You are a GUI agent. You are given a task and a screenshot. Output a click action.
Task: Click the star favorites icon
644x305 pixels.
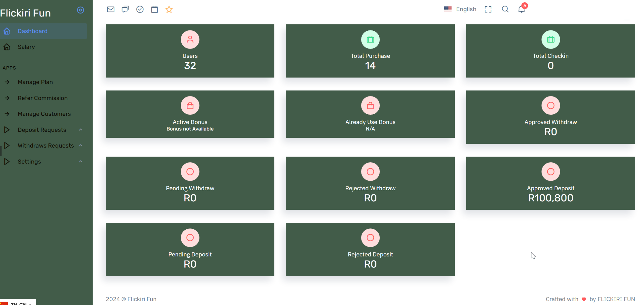[169, 9]
